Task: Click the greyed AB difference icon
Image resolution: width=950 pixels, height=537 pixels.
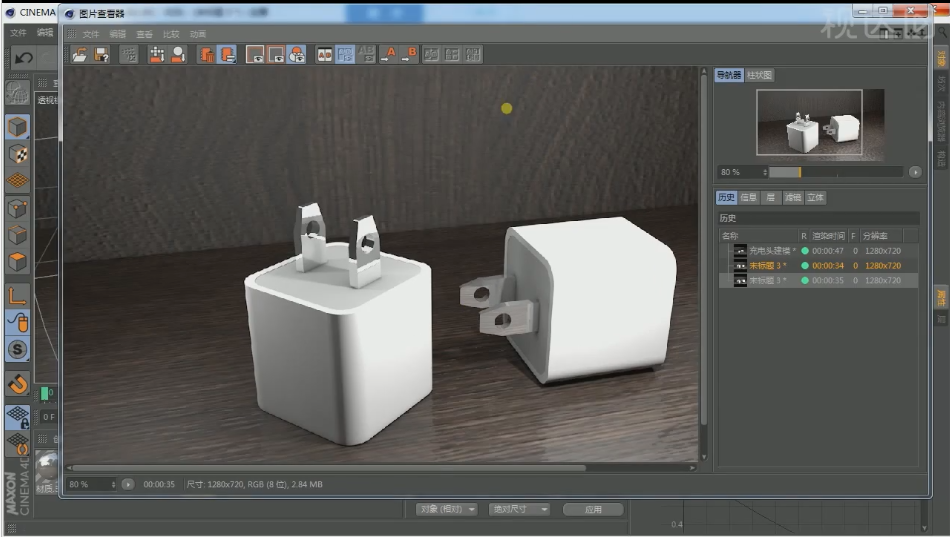Action: 367,55
